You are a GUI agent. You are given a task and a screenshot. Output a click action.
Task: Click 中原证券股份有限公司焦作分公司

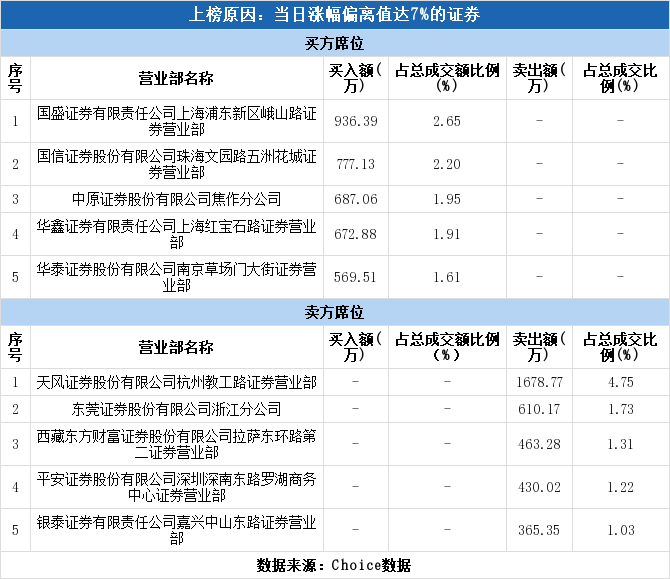click(x=176, y=199)
